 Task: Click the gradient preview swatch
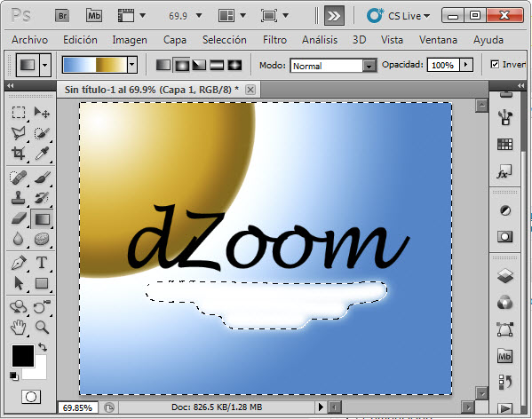pyautogui.click(x=95, y=65)
